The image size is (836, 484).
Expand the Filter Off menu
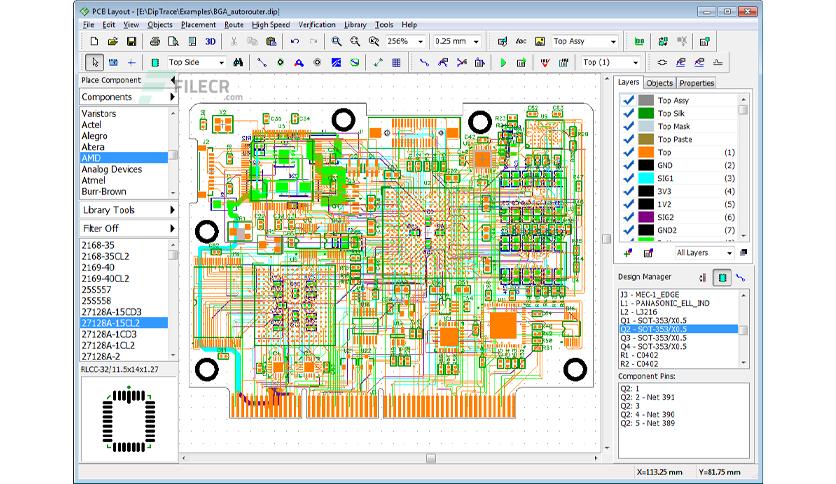click(x=128, y=228)
